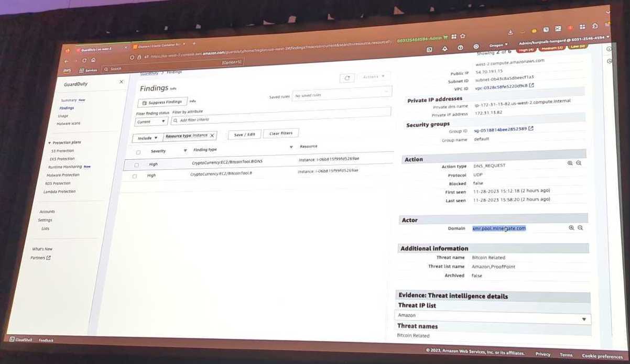Image resolution: width=630 pixels, height=364 pixels.
Task: Click the GuardDuty breadcrumb link
Action: tap(149, 74)
